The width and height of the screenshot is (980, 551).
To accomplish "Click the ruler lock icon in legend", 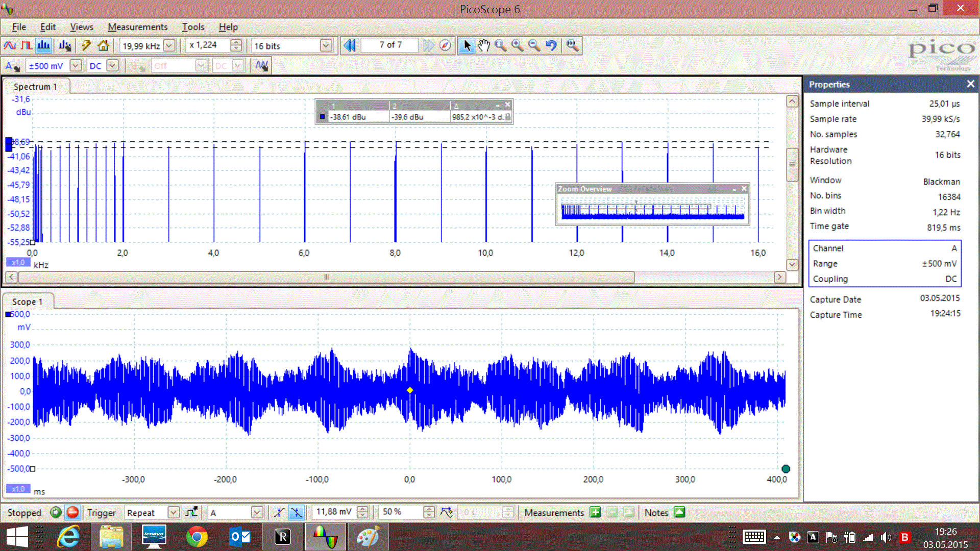I will point(508,117).
